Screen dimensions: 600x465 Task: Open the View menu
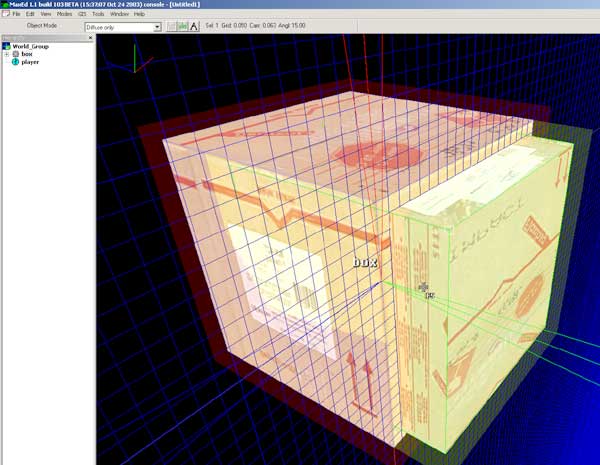tap(46, 14)
